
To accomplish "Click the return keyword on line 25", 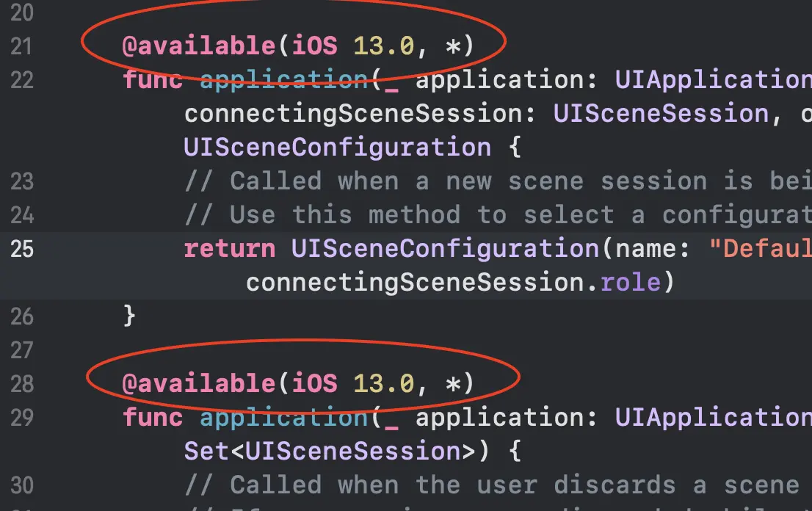I will (x=229, y=248).
